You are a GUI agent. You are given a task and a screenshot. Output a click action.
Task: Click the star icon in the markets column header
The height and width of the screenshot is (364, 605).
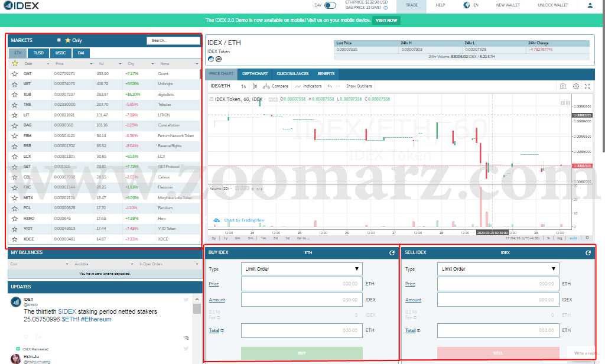[15, 63]
